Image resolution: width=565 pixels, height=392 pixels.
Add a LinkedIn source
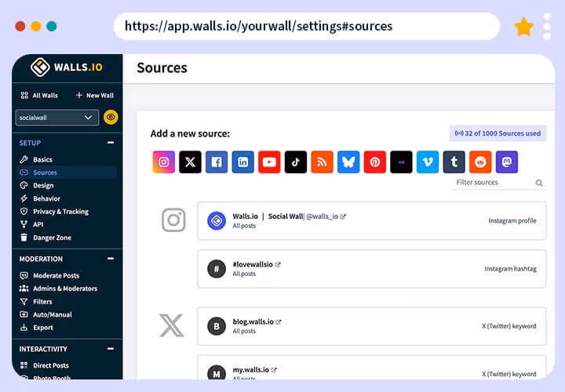click(x=242, y=162)
